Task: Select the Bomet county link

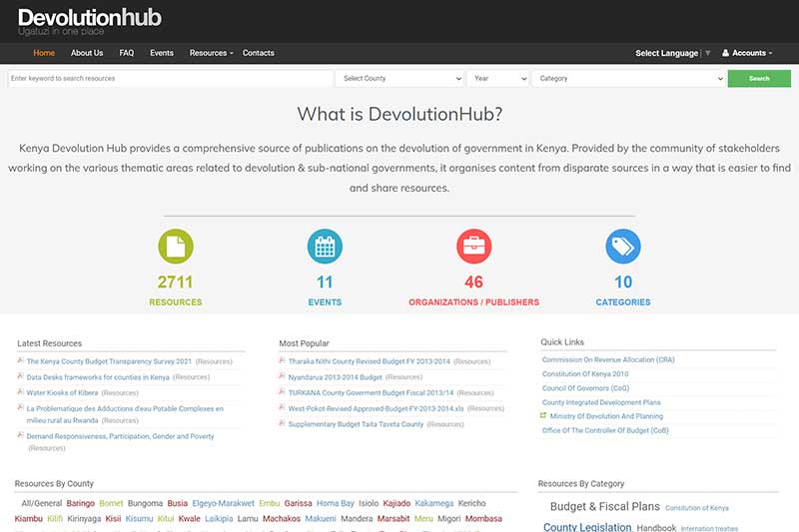Action: [x=111, y=503]
